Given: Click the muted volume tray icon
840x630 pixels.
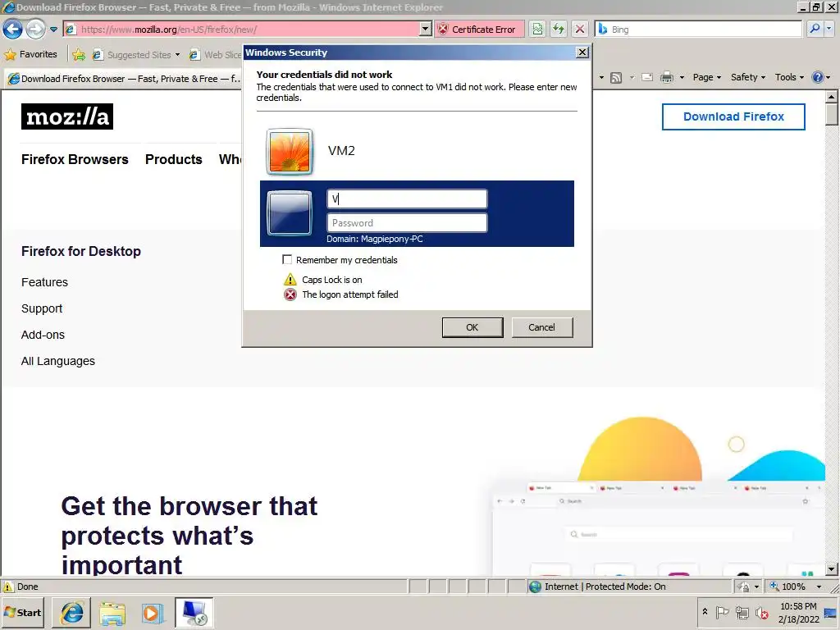Looking at the screenshot, I should 761,612.
